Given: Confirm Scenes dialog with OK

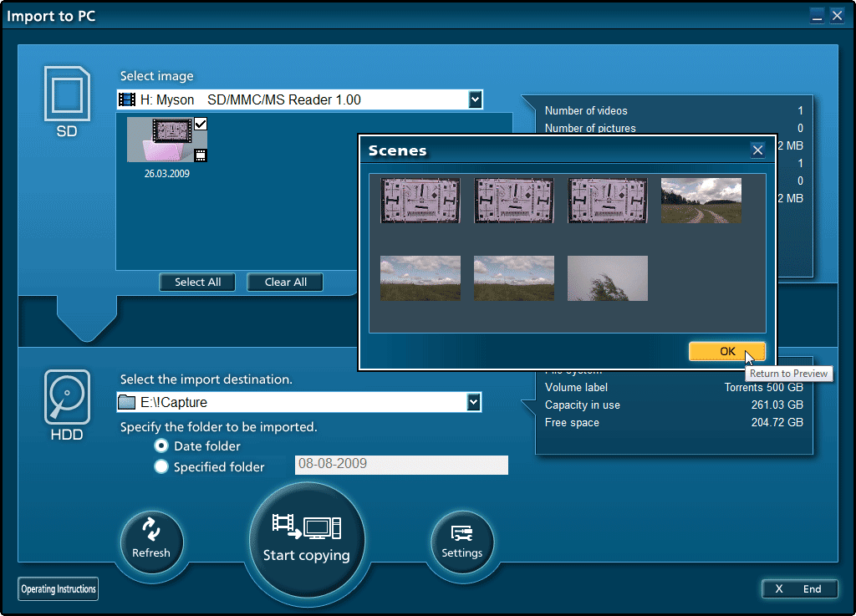Looking at the screenshot, I should 726,351.
